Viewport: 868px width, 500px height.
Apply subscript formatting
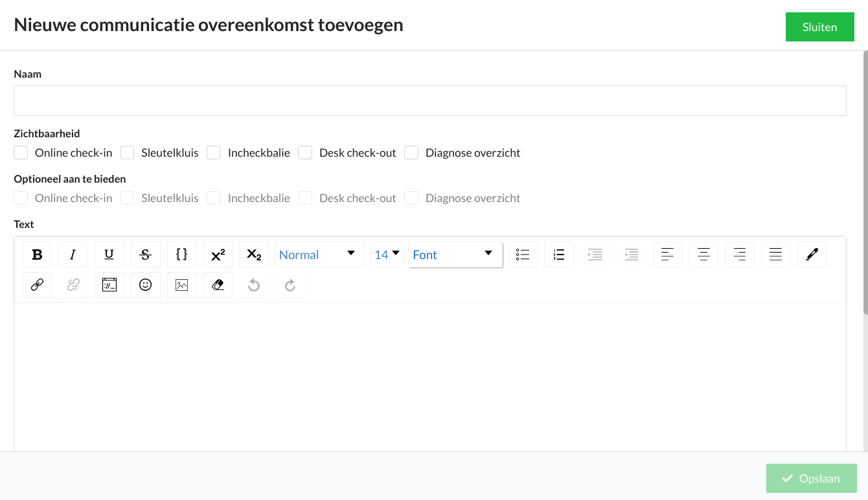[x=254, y=255]
